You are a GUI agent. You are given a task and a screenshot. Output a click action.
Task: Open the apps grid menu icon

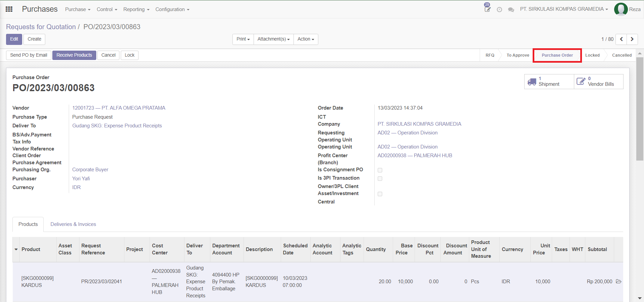click(x=9, y=9)
